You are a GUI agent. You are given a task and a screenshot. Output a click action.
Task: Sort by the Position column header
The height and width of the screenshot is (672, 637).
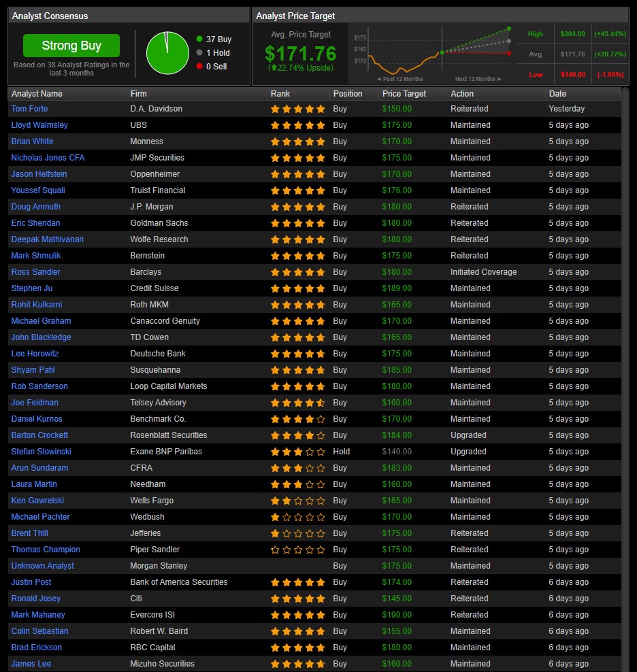coord(348,93)
